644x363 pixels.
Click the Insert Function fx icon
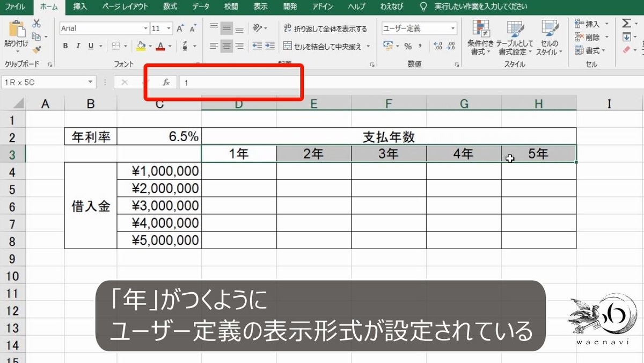tap(166, 83)
